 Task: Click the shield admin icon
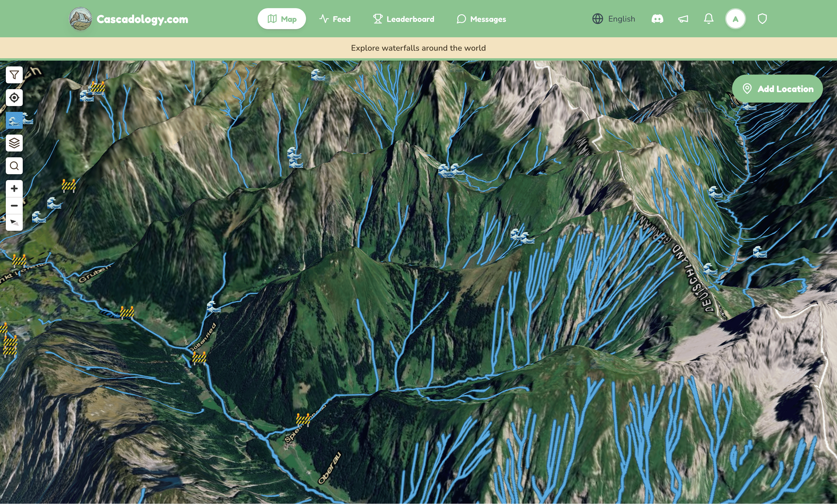click(x=762, y=19)
